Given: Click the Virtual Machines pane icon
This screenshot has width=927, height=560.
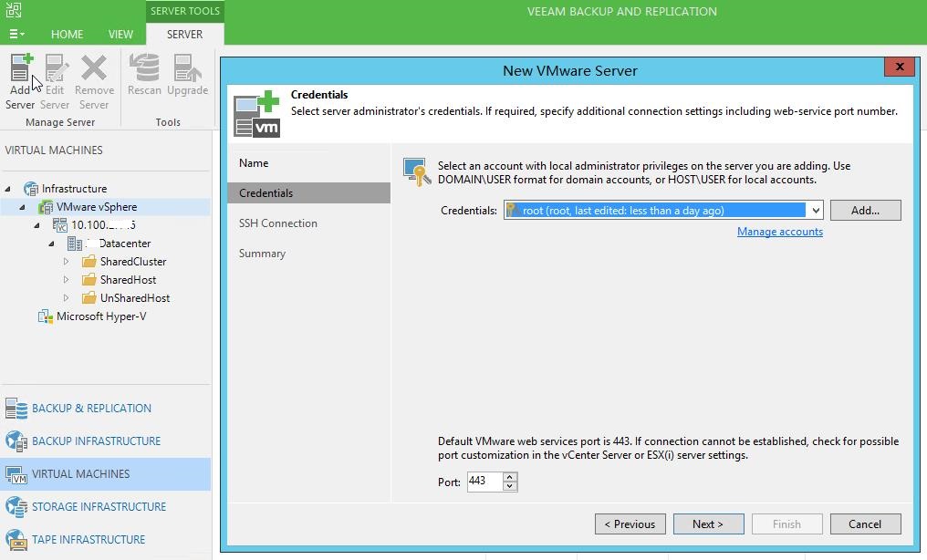Looking at the screenshot, I should [x=16, y=474].
